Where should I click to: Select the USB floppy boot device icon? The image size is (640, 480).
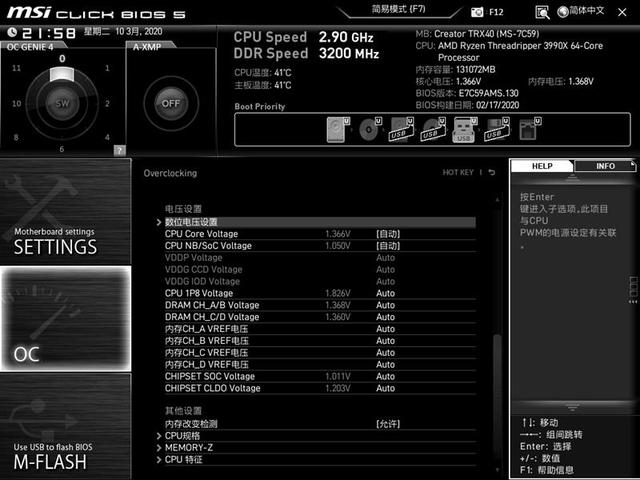[496, 129]
